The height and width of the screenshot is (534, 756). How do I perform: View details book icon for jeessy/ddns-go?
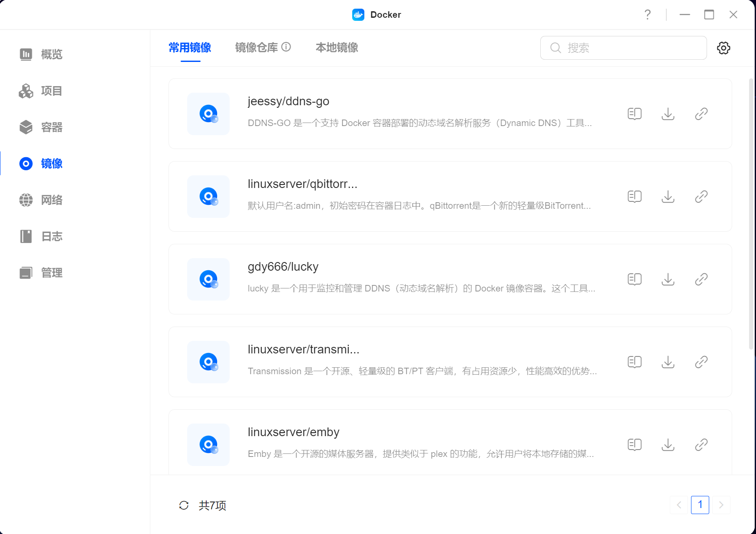[x=635, y=114]
